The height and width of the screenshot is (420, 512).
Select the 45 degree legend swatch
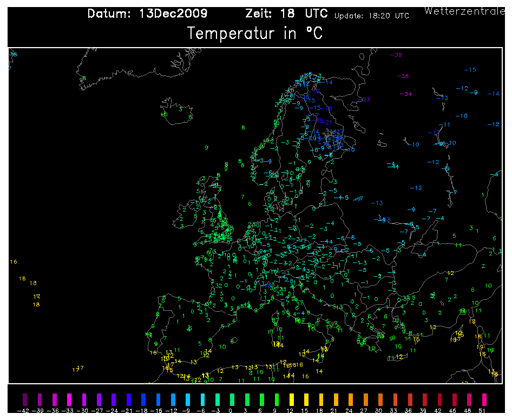[455, 399]
